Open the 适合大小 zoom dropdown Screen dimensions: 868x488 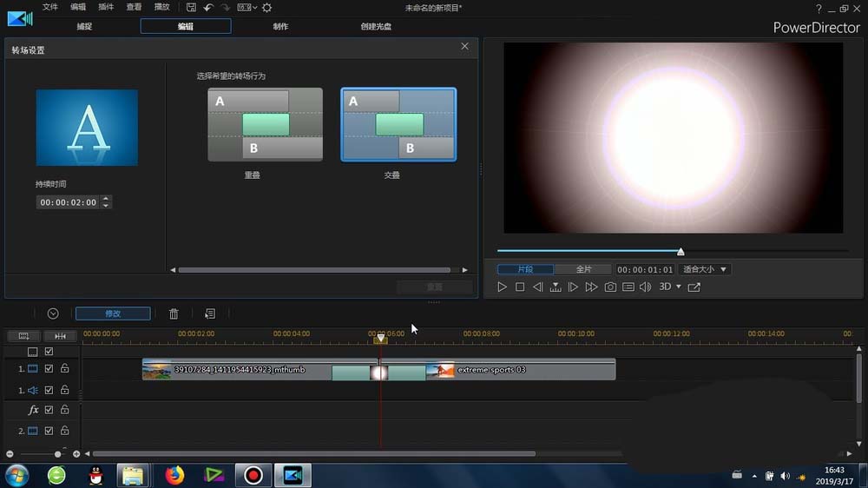click(704, 269)
